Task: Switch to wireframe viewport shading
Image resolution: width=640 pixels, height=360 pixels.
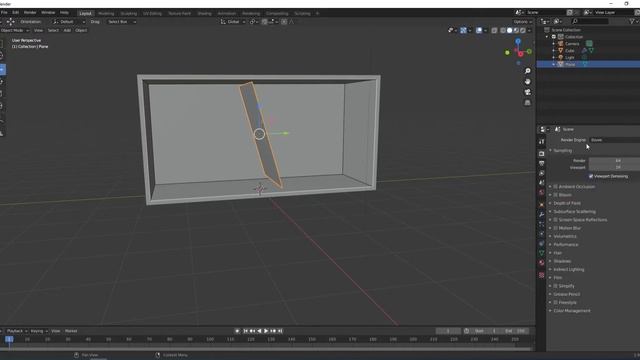Action: tap(503, 30)
